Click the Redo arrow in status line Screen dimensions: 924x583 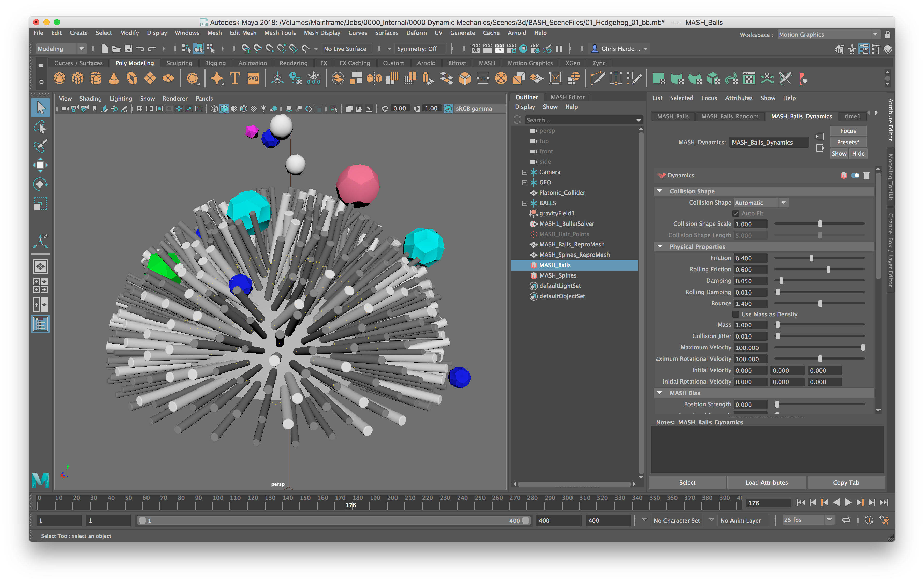pyautogui.click(x=152, y=49)
